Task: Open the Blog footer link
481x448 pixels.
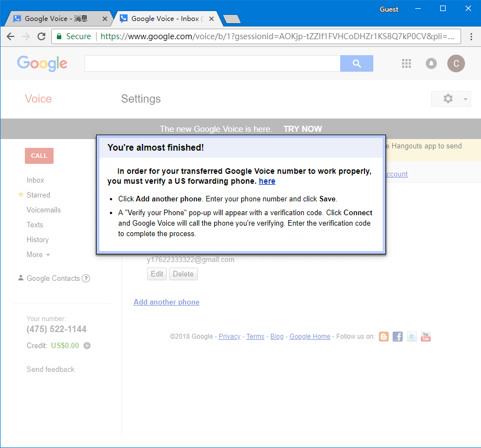Action: click(x=277, y=337)
